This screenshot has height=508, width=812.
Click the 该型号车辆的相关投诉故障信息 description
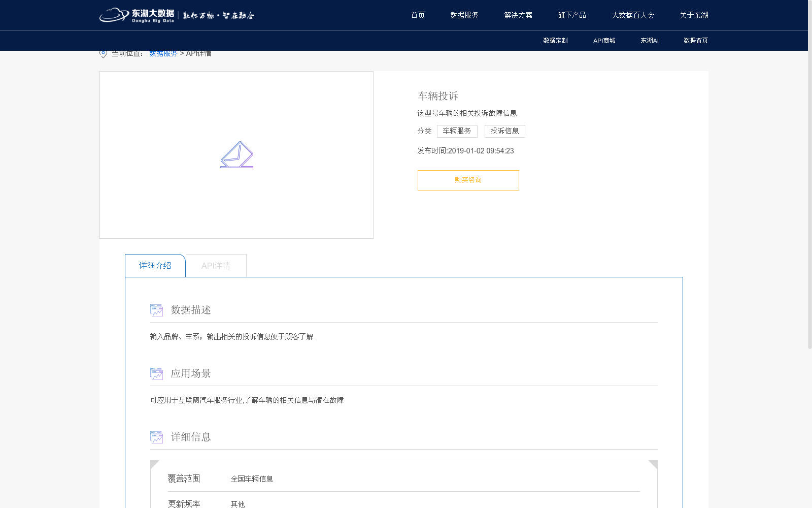coord(467,113)
